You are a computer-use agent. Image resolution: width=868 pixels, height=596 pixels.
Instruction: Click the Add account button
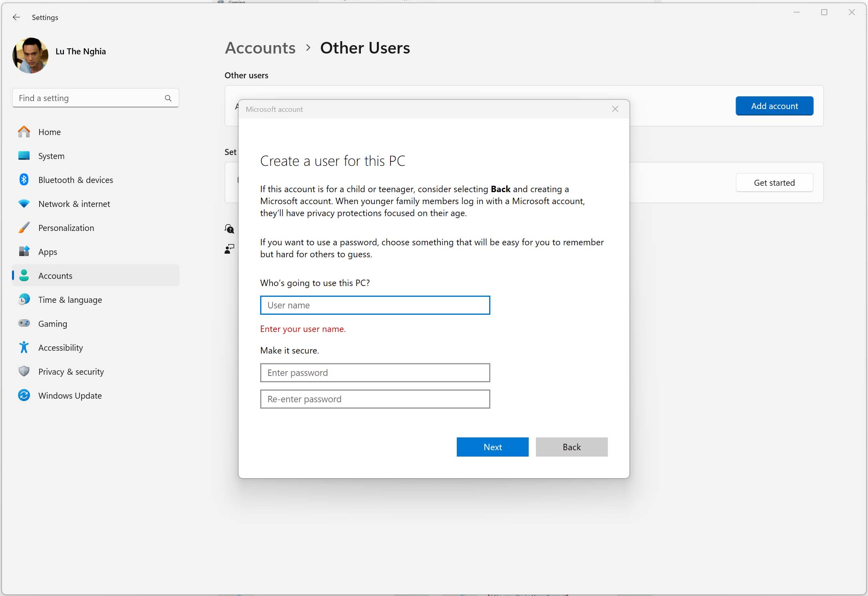click(x=774, y=106)
